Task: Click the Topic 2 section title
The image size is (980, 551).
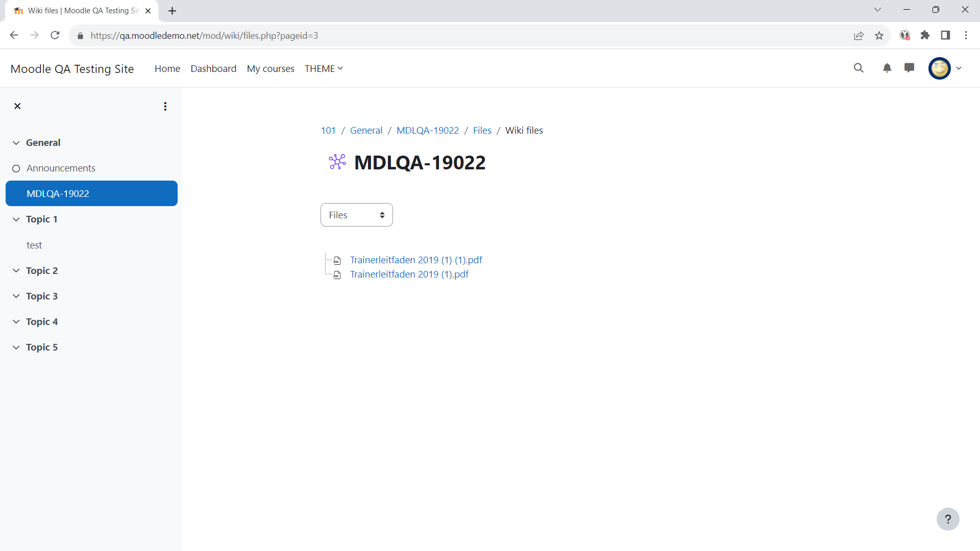Action: point(42,270)
